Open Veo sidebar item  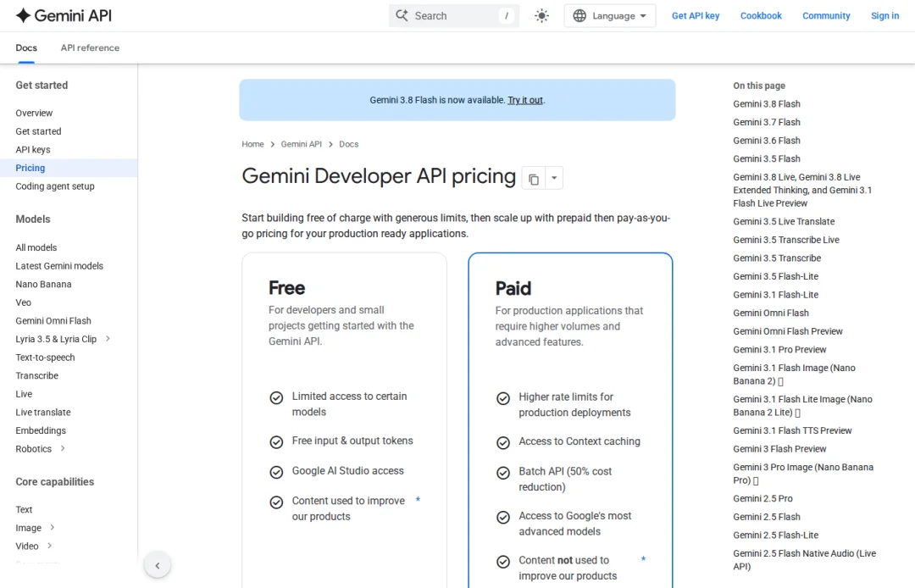[x=24, y=302]
